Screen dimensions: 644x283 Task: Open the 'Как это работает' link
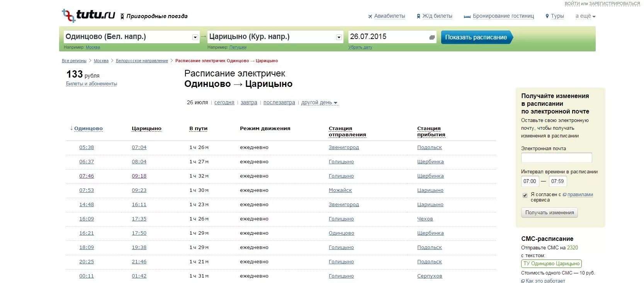pyautogui.click(x=545, y=281)
